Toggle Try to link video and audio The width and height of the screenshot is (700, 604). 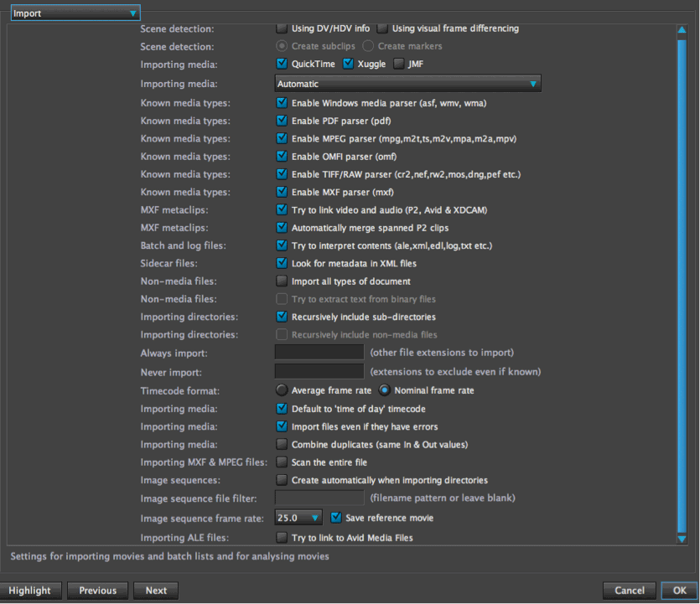281,210
